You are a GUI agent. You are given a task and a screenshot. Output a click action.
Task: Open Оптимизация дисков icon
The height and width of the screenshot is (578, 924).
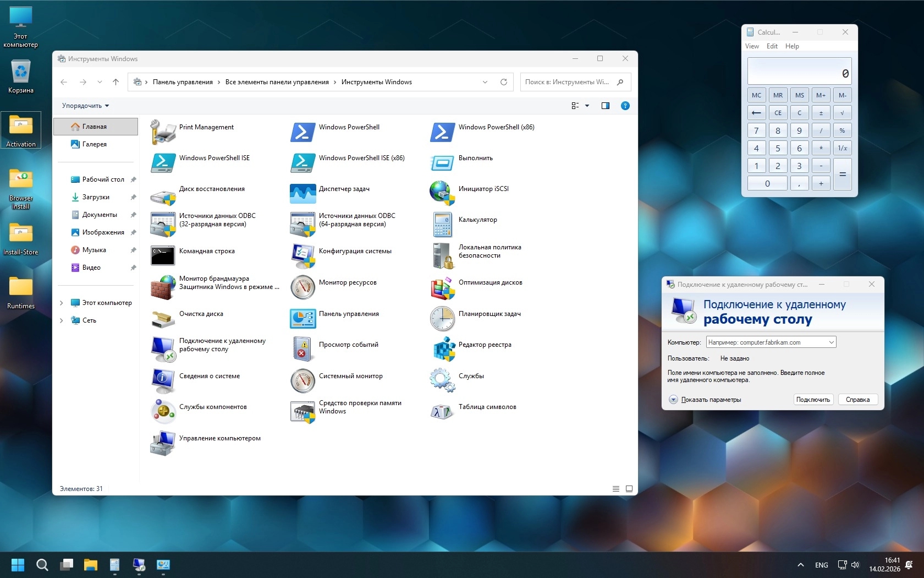pos(442,287)
